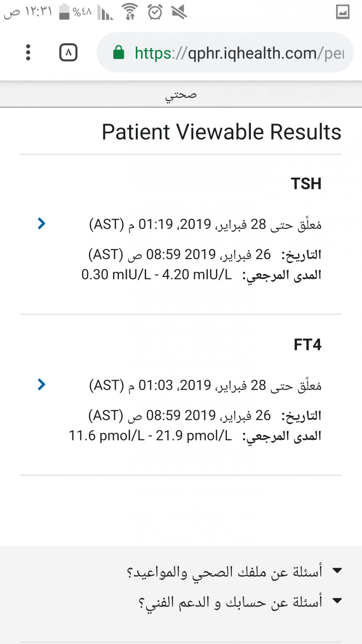Open TSH result details chevron
This screenshot has height=644, width=362.
[42, 224]
